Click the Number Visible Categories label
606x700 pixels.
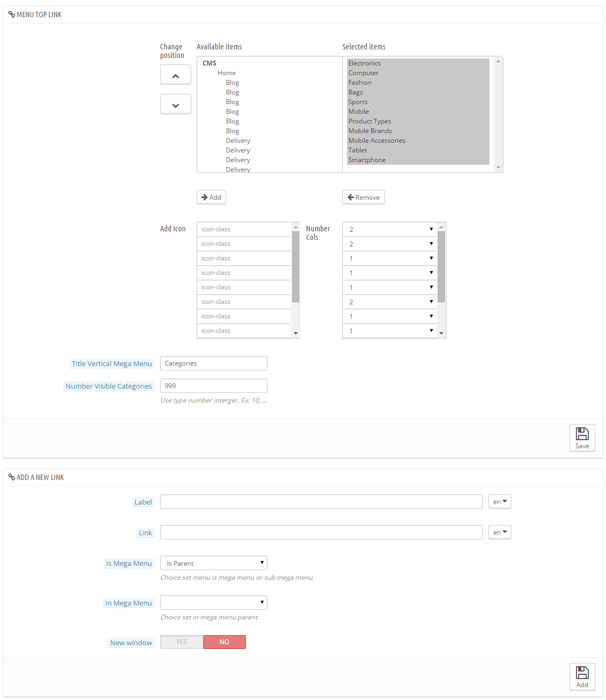point(109,386)
